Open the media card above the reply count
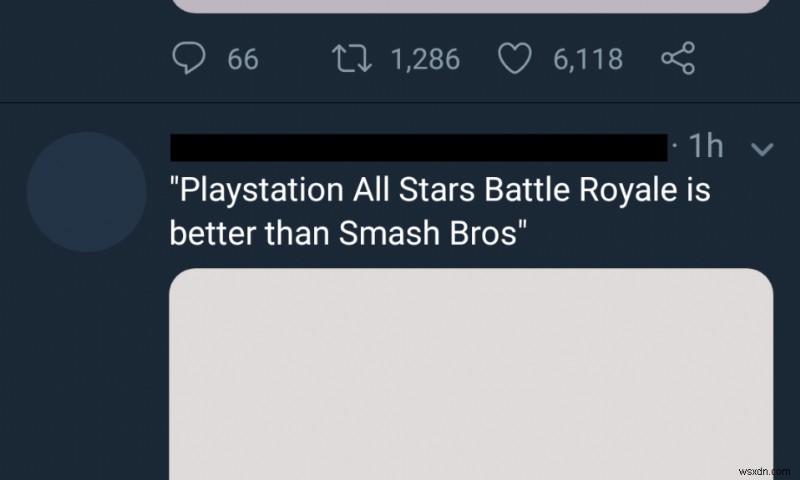This screenshot has width=800, height=480. [470, 6]
